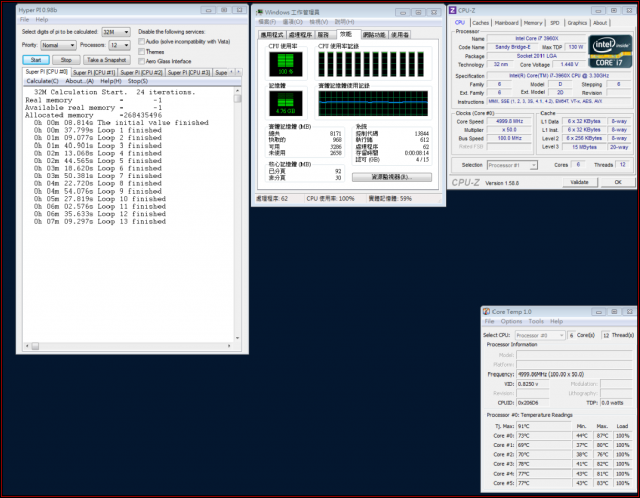Image resolution: width=640 pixels, height=498 pixels.
Task: Click the Frequency field in Core Temp
Action: pyautogui.click(x=574, y=374)
